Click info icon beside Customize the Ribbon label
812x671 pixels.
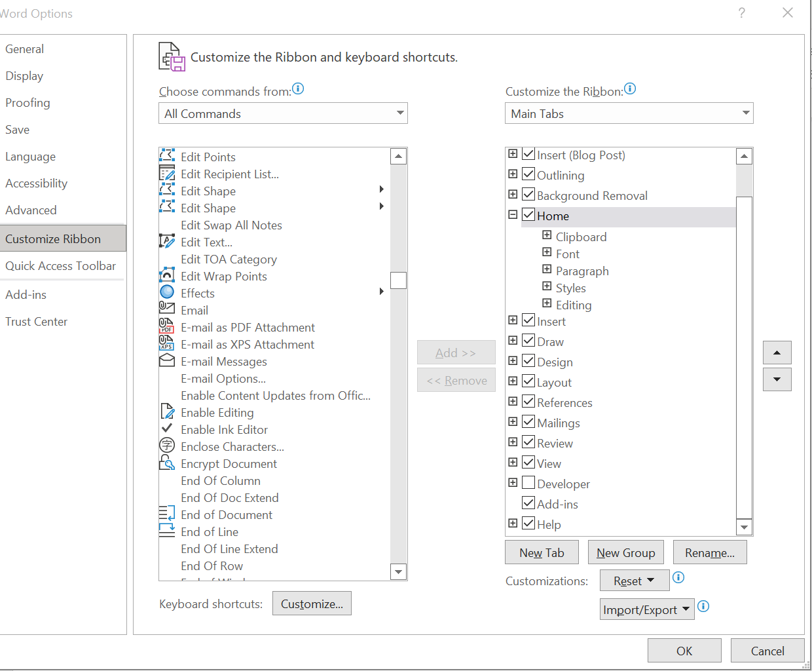[630, 88]
